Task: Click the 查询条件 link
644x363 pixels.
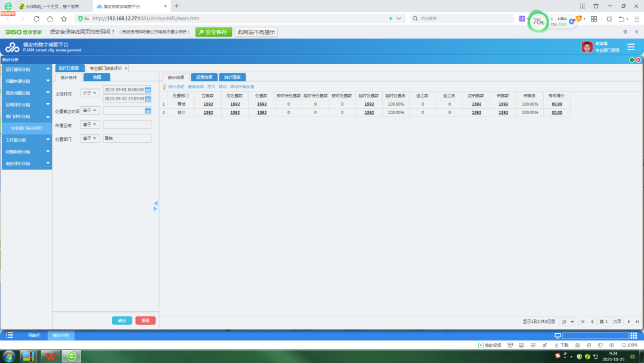Action: coord(196,87)
